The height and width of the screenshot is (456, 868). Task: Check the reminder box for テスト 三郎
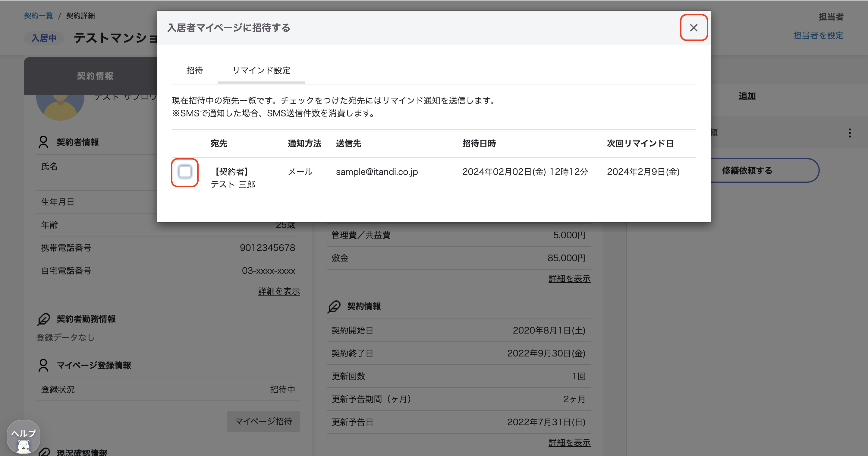185,172
